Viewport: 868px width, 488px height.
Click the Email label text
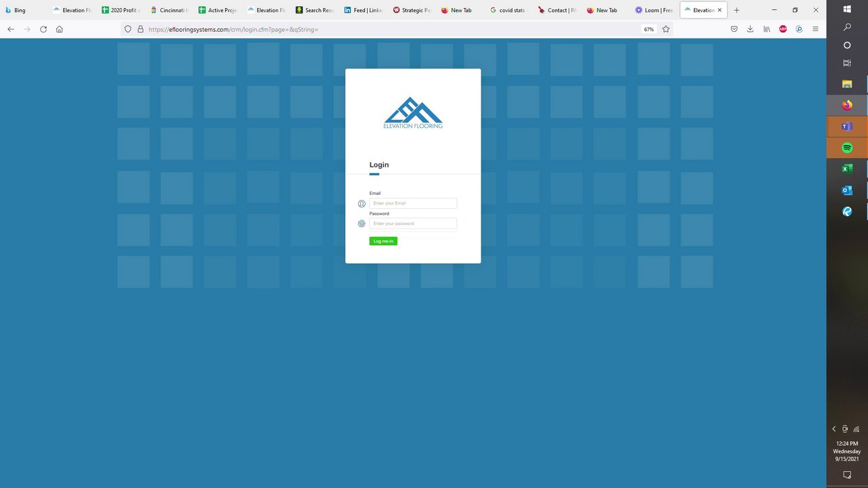[x=375, y=193]
